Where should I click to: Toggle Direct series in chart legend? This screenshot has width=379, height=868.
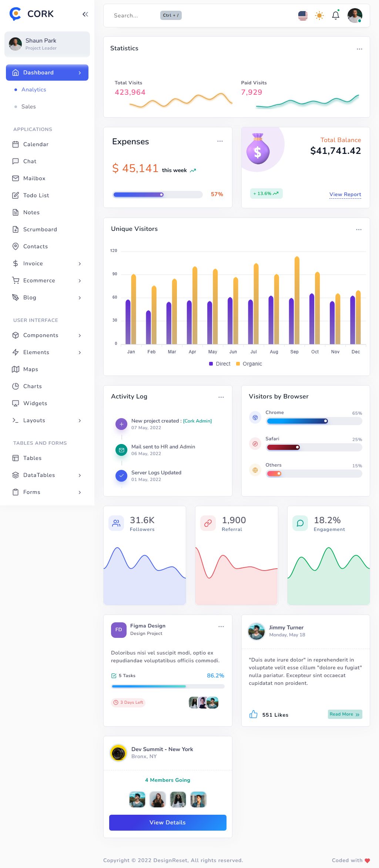220,364
